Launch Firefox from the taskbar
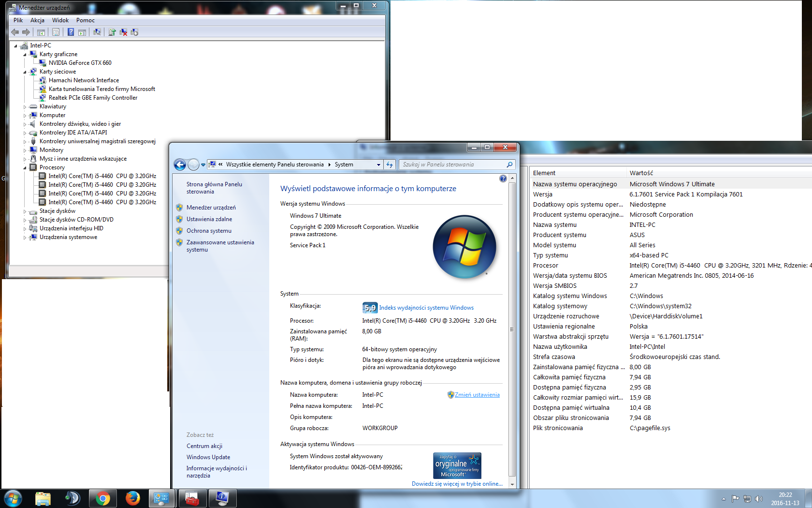 (x=132, y=498)
